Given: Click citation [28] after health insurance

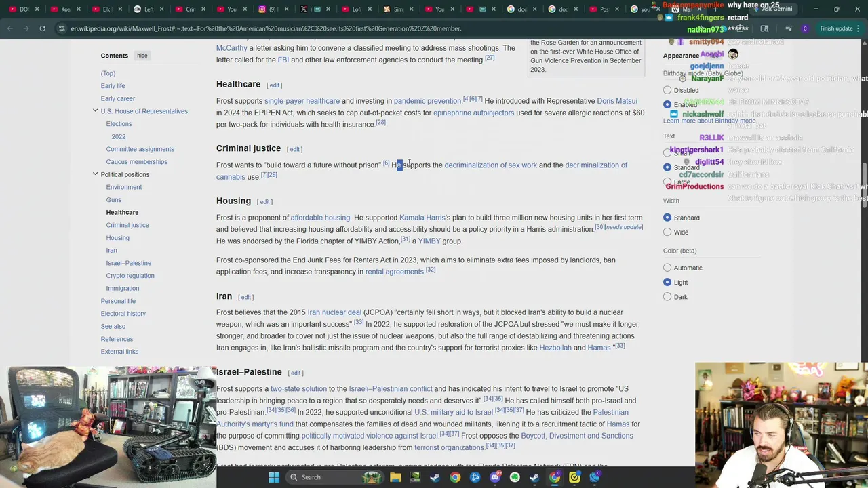Looking at the screenshot, I should (380, 123).
